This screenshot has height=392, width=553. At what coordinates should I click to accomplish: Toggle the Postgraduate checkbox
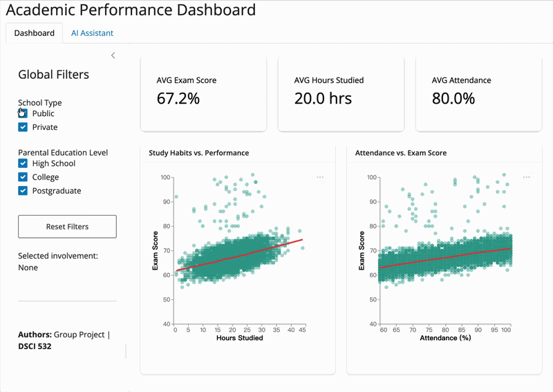click(x=23, y=191)
